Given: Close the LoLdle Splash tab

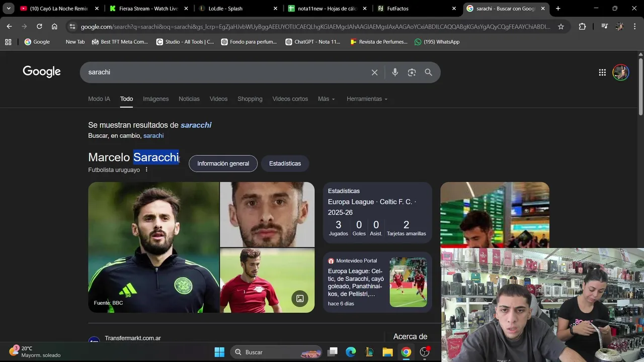Looking at the screenshot, I should point(275,9).
